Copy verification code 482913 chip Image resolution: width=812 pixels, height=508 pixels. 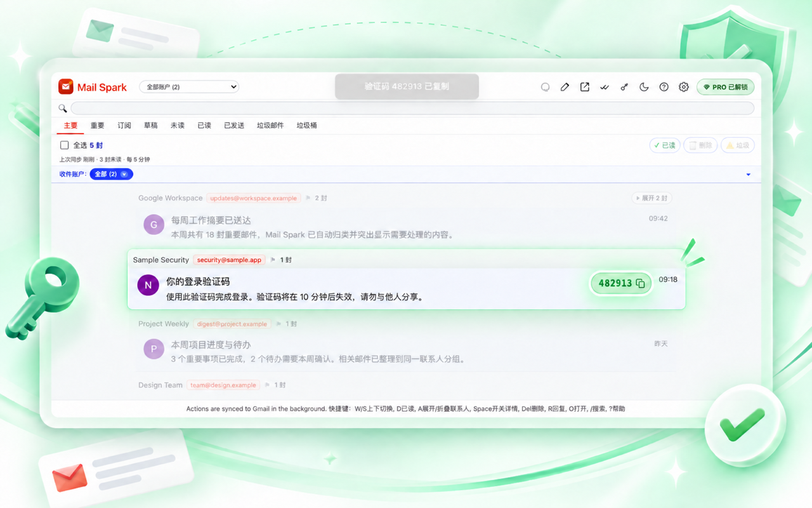click(621, 283)
